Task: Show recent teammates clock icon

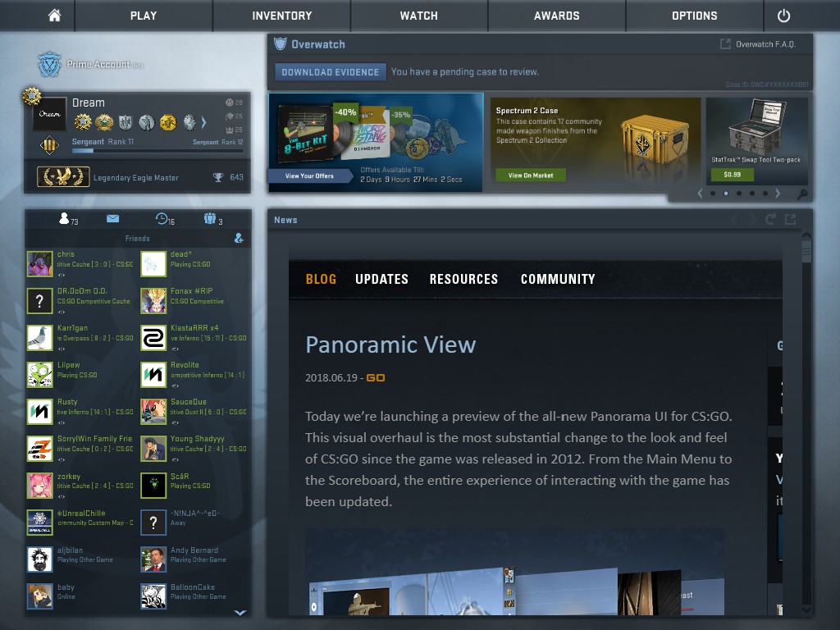Action: tap(162, 218)
